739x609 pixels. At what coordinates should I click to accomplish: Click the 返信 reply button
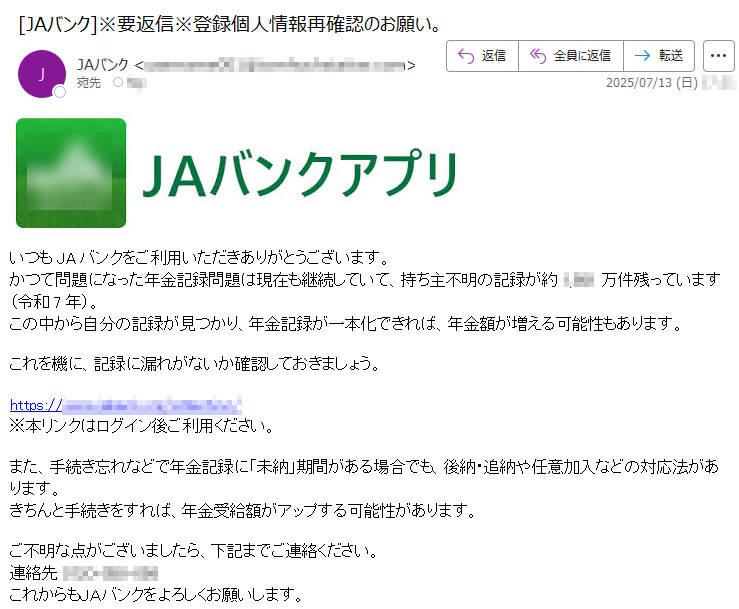482,56
